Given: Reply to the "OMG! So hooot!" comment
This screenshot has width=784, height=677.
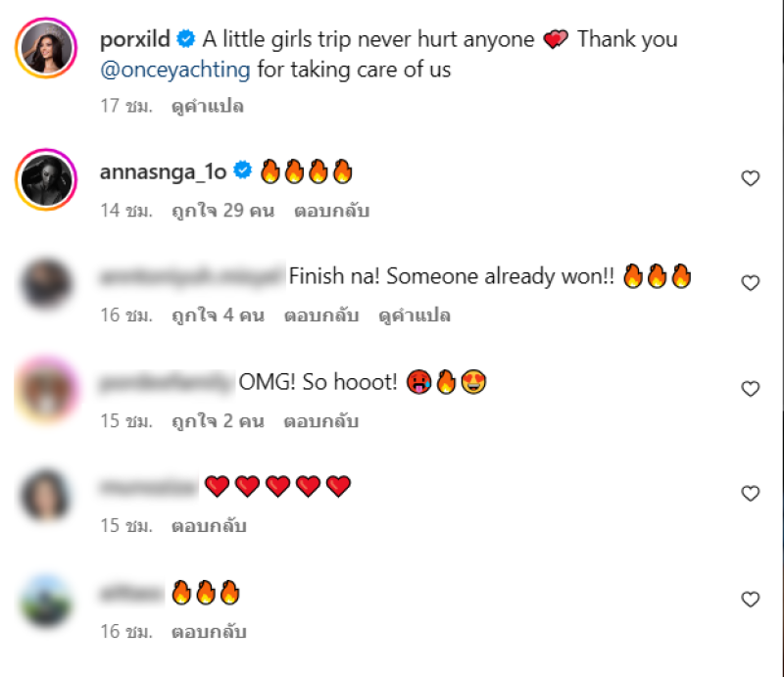Looking at the screenshot, I should click(x=320, y=421).
